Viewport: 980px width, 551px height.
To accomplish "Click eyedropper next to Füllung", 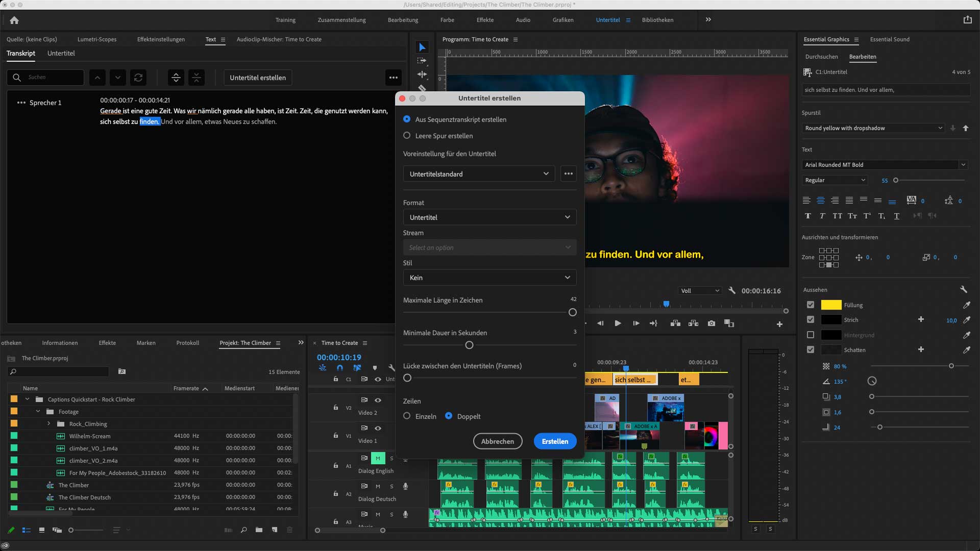I will pos(966,305).
